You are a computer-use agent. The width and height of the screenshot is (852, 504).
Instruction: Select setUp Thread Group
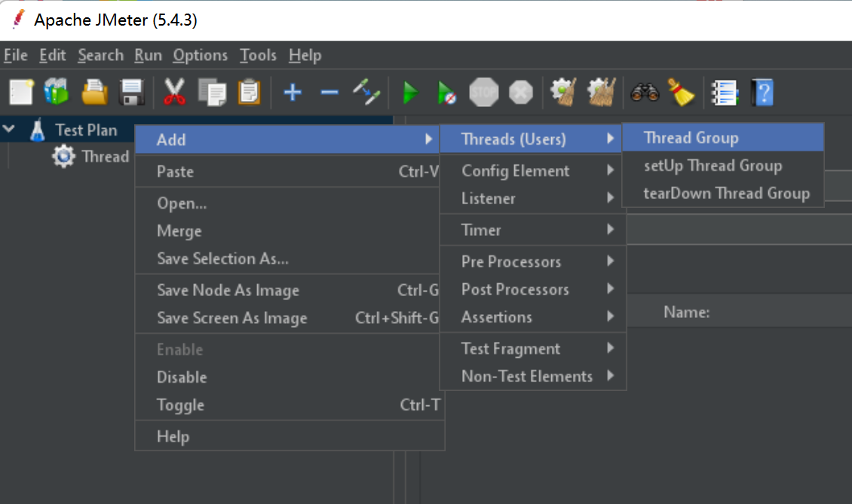722,165
